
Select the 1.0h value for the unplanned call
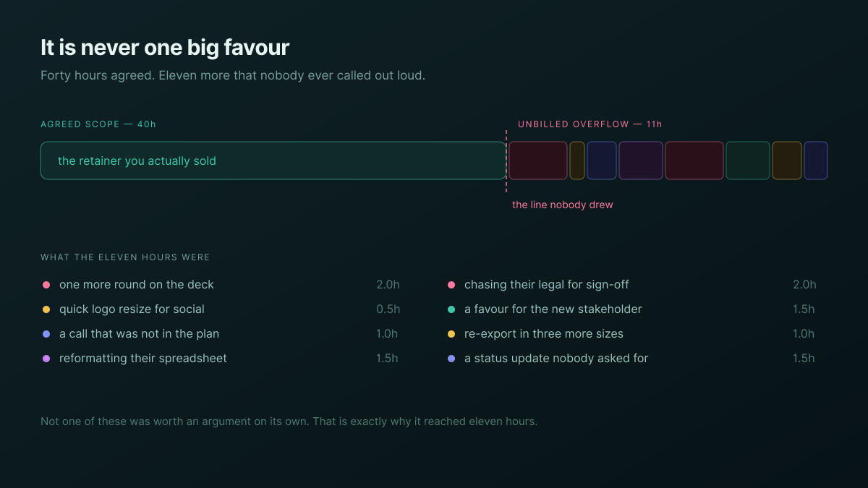[387, 334]
